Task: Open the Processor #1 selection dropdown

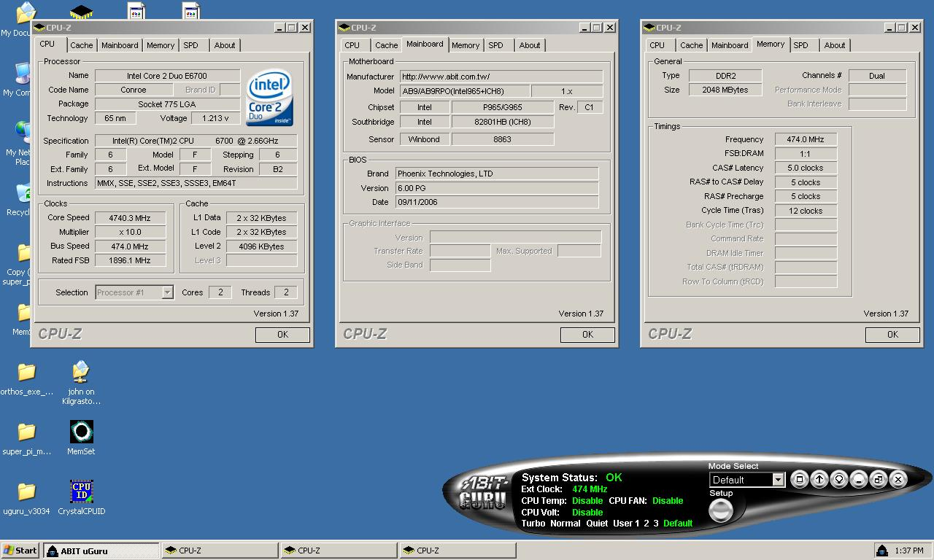Action: (x=167, y=292)
